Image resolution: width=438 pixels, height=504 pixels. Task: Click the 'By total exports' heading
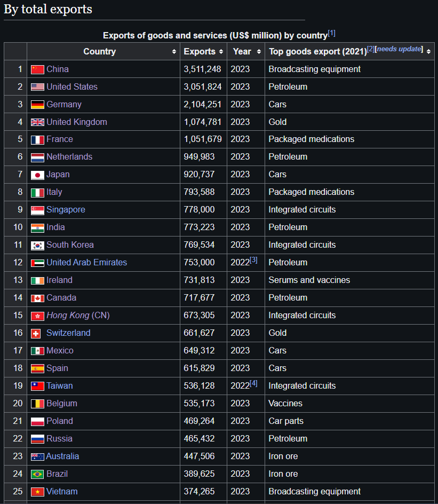coord(48,9)
